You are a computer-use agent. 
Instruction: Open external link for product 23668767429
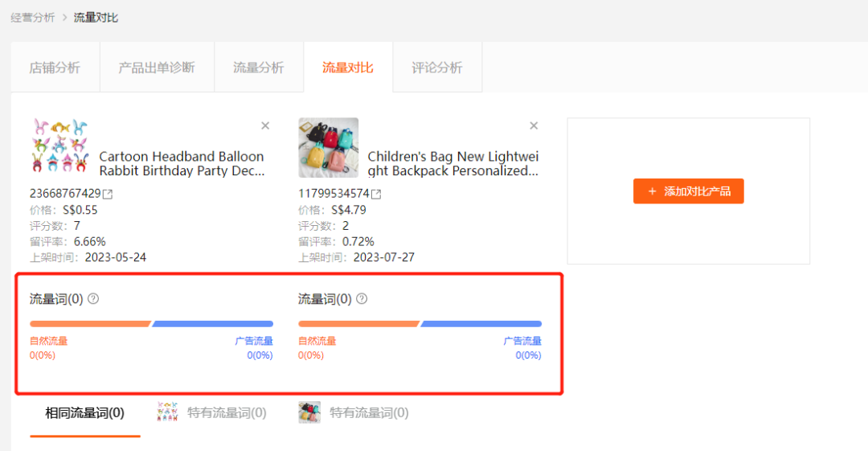coord(108,194)
